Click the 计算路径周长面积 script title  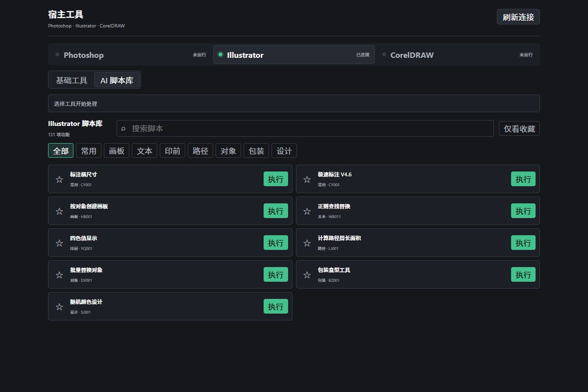point(339,238)
